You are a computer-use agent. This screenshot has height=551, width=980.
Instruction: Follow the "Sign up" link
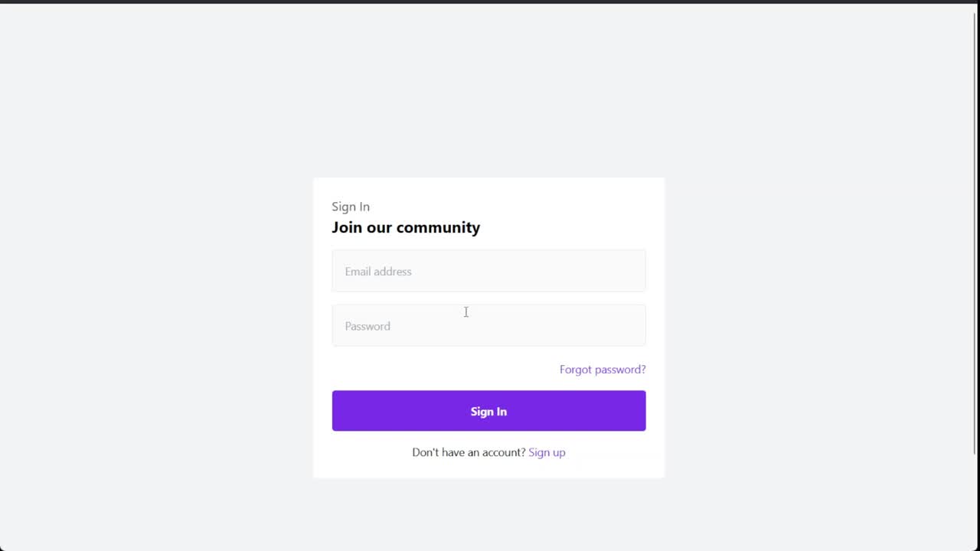click(x=547, y=452)
